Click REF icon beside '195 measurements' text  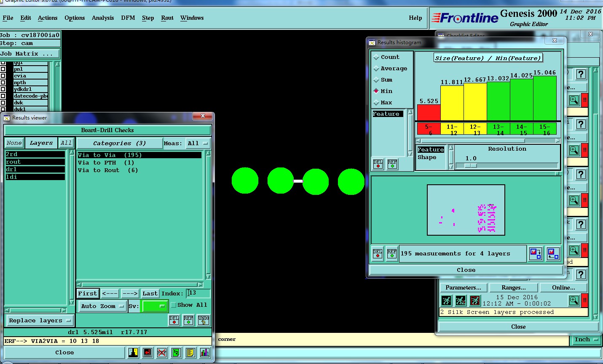pyautogui.click(x=392, y=254)
